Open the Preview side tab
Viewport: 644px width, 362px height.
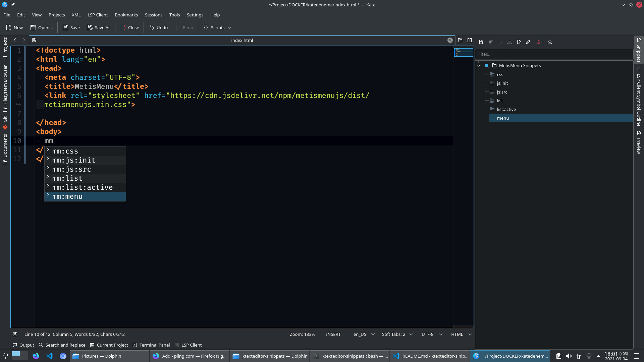point(639,142)
